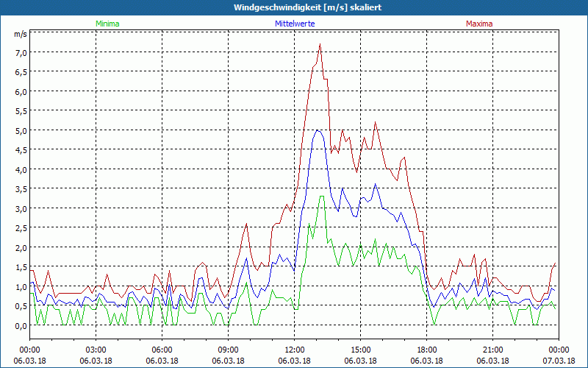Click the '07.03.18' date label
Viewport: 588px width, 368px height.
(x=559, y=361)
